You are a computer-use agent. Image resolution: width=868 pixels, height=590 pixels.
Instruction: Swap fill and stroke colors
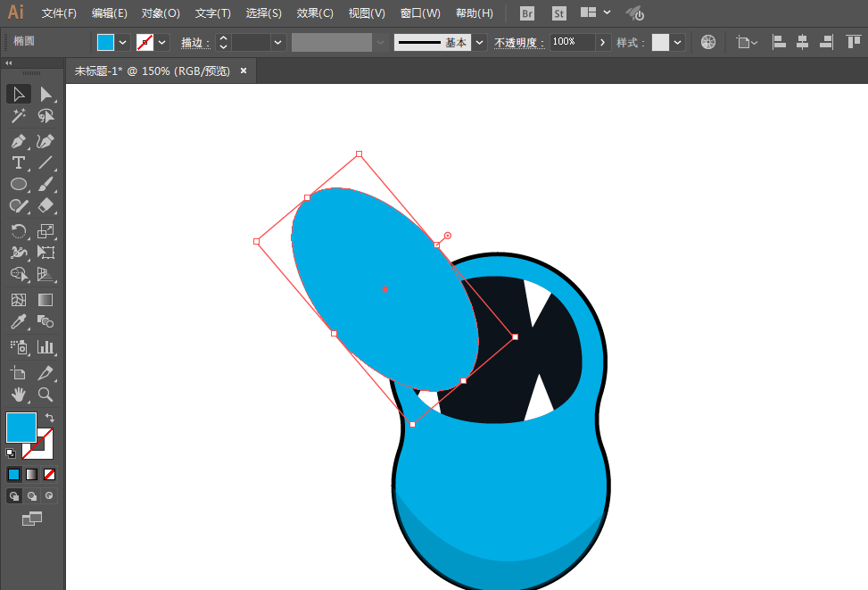[50, 418]
